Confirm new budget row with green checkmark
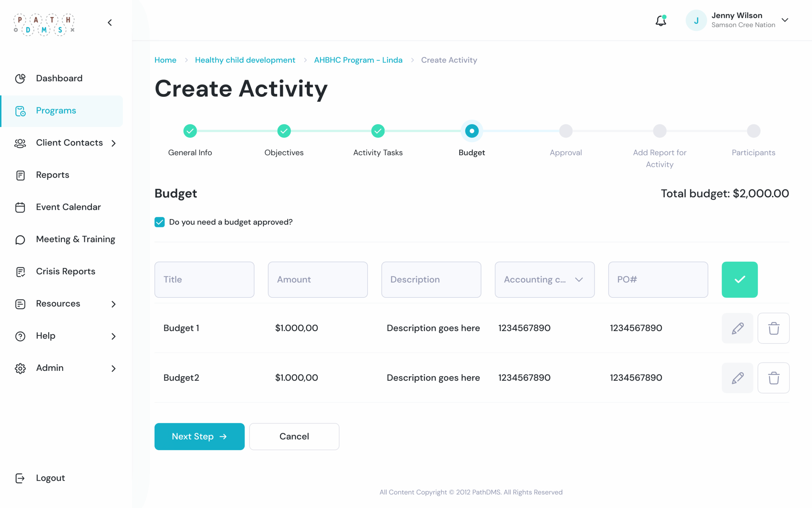The width and height of the screenshot is (812, 508). pyautogui.click(x=740, y=279)
